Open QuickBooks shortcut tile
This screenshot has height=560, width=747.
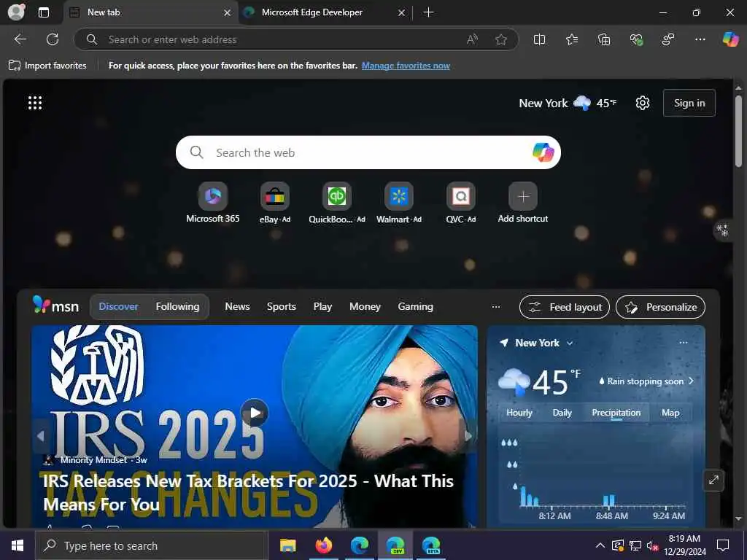337,203
